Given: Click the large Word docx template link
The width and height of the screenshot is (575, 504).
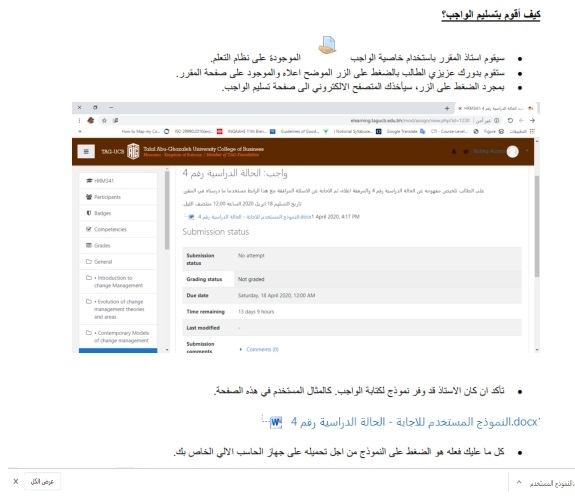Looking at the screenshot, I should (414, 422).
